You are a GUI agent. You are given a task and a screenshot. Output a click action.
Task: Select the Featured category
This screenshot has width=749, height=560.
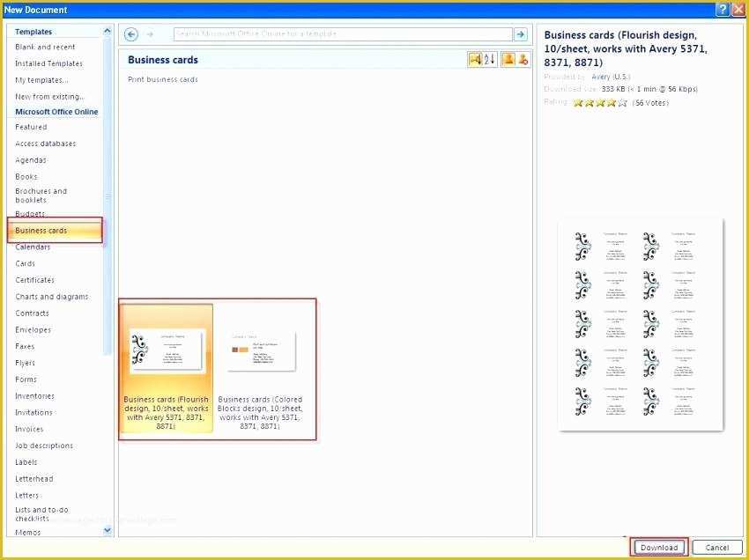click(x=31, y=127)
